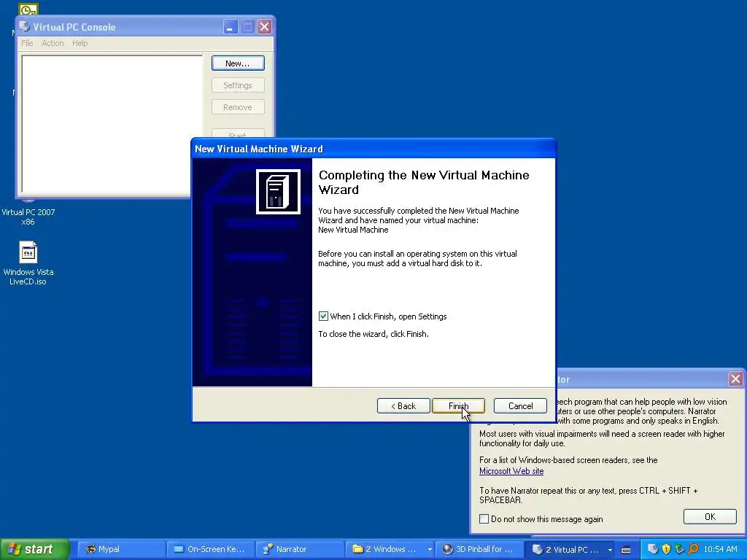747x560 pixels.
Task: Click the magnifier tray icon
Action: [693, 549]
